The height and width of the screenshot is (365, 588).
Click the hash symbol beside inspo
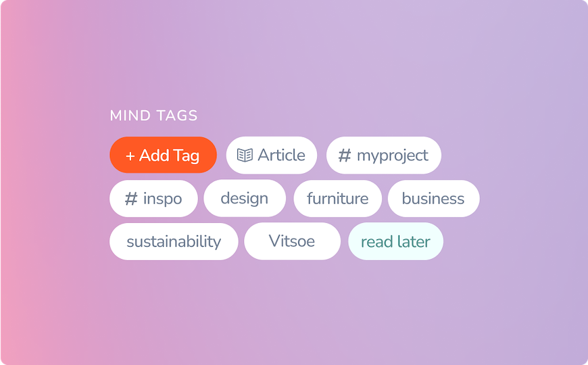tap(131, 199)
